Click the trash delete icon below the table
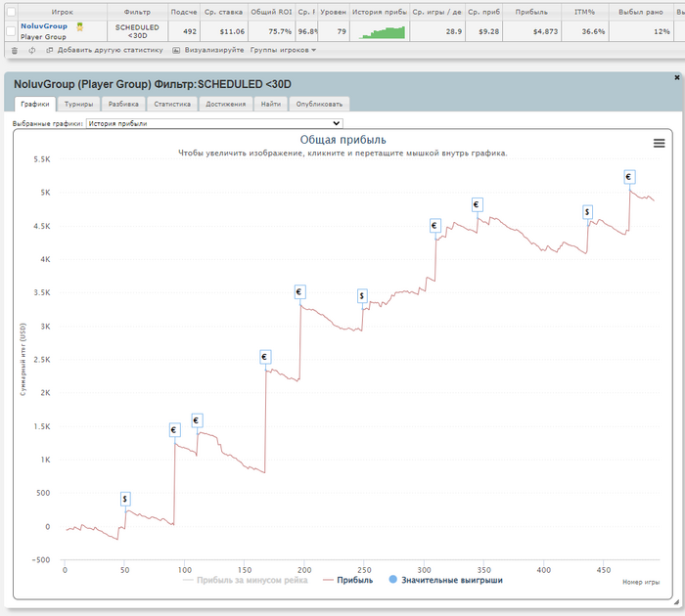Image resolution: width=685 pixels, height=616 pixels. point(15,50)
